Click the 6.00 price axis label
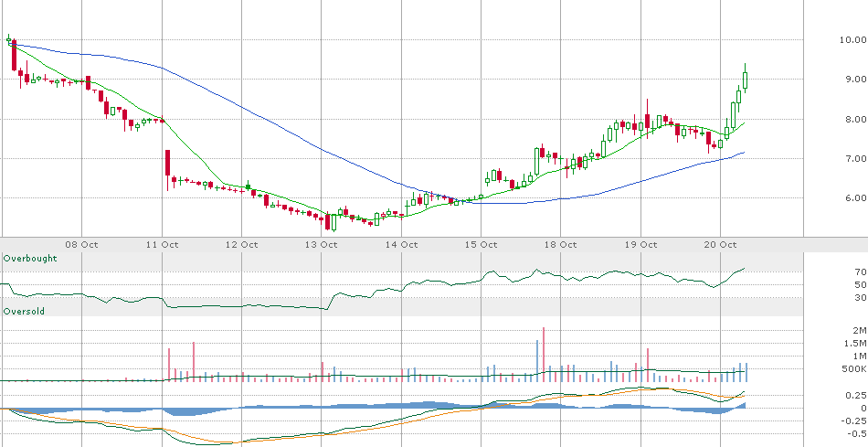Viewport: 868px width, 447px height. [855, 197]
